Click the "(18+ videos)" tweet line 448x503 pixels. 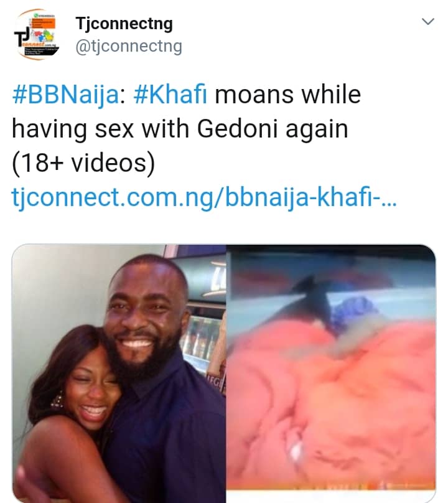click(83, 163)
